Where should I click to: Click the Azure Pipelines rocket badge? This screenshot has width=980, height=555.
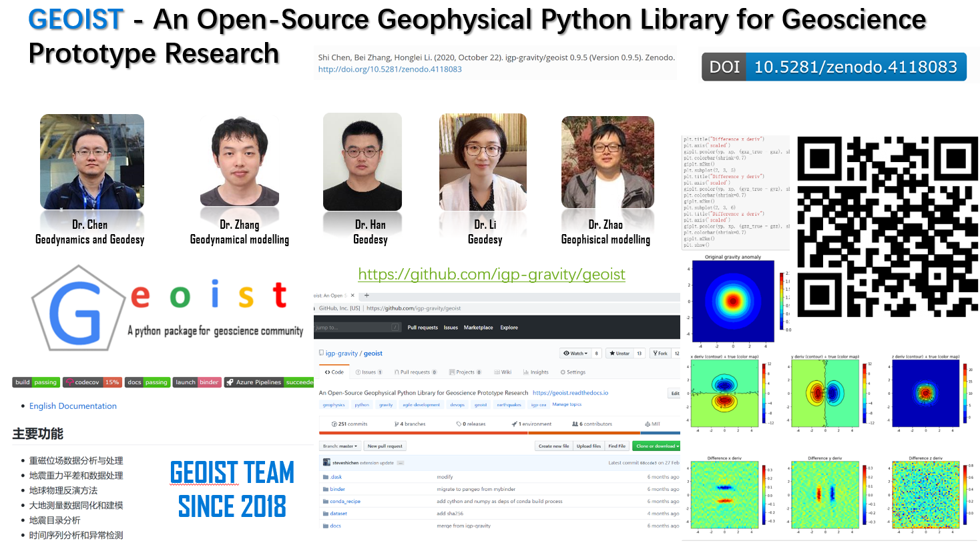(269, 382)
